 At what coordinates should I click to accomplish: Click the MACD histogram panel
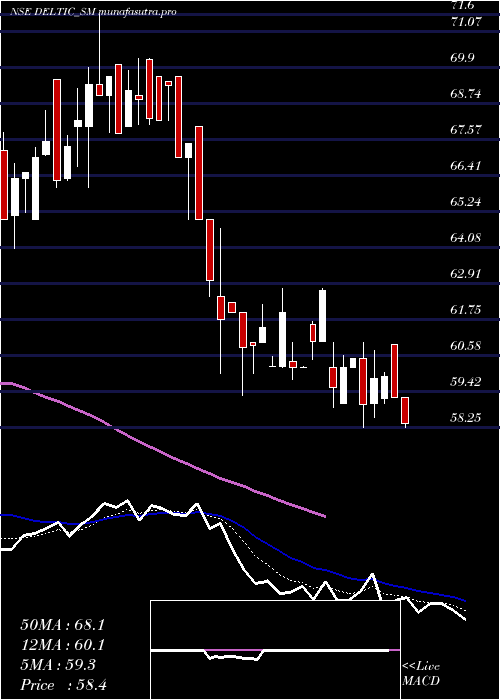click(x=275, y=650)
